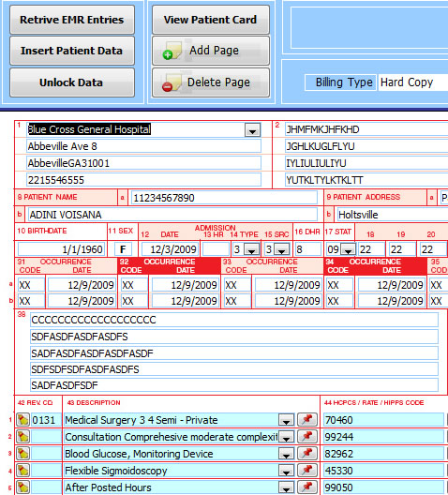Open the View Patient Card button

tap(211, 20)
